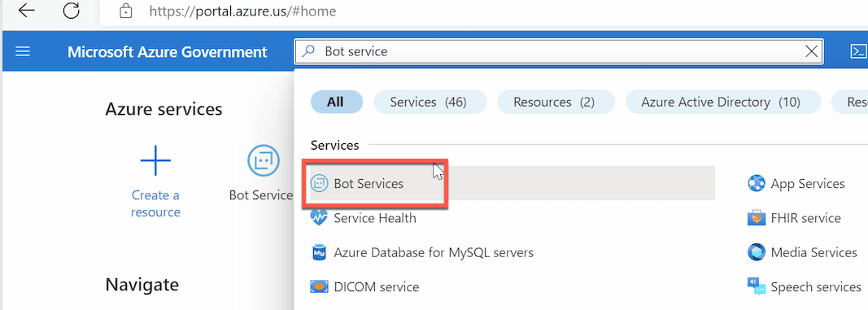
Task: Click the Media Services icon
Action: click(x=756, y=252)
